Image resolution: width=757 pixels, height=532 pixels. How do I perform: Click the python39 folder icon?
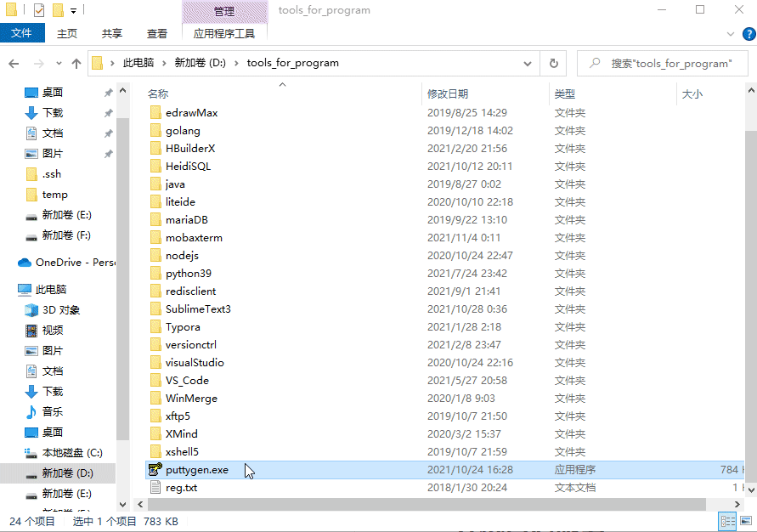pyautogui.click(x=155, y=274)
